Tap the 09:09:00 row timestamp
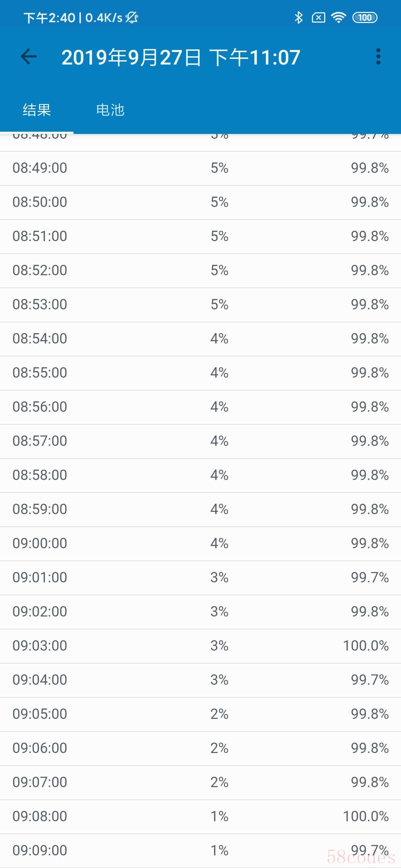 coord(40,851)
